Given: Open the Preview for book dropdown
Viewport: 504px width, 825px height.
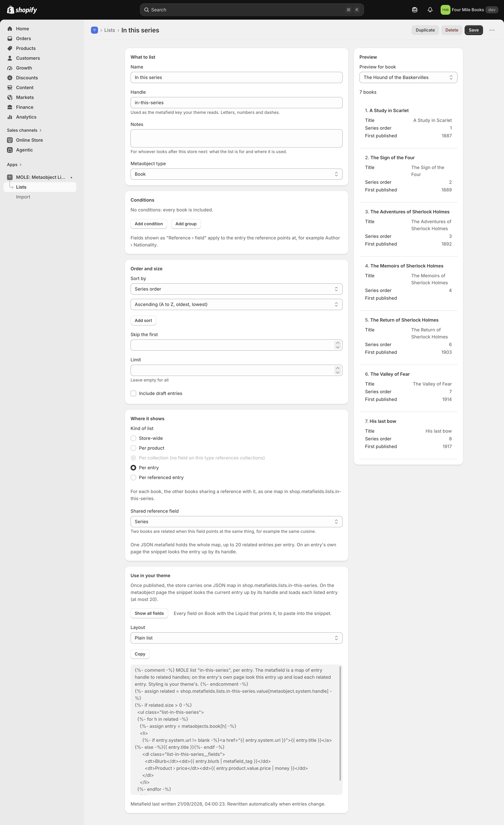Looking at the screenshot, I should 408,77.
